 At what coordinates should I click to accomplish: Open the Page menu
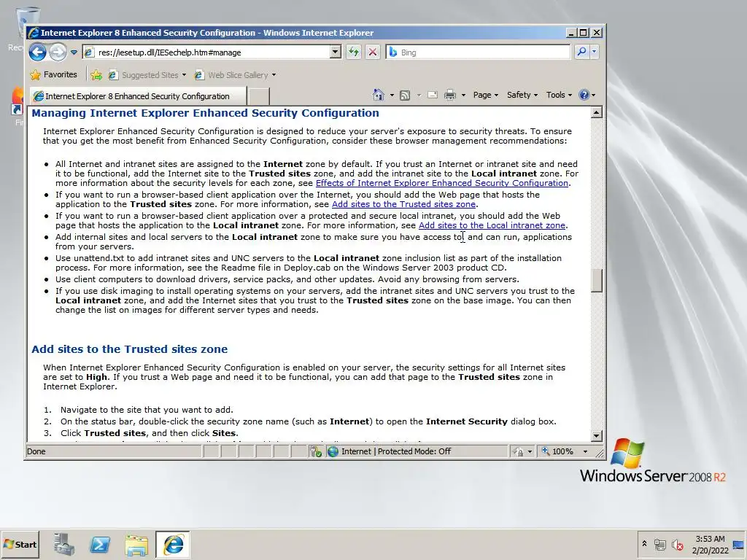tap(485, 95)
